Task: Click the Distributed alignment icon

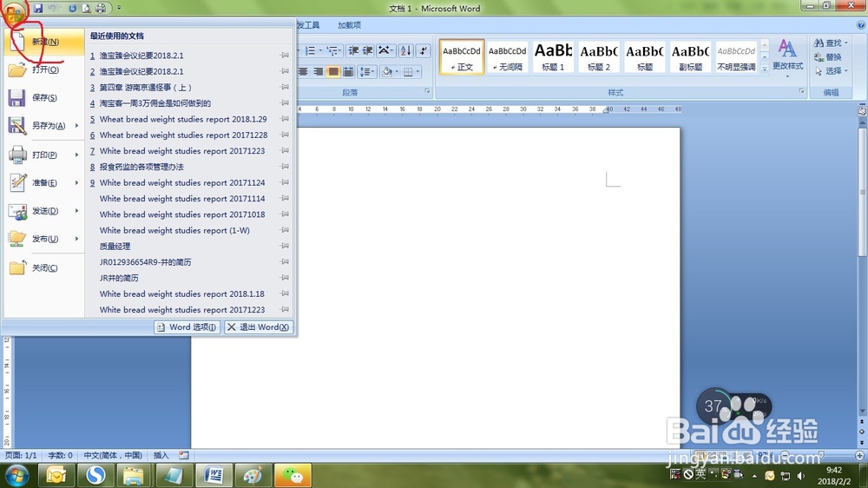Action: click(x=348, y=71)
